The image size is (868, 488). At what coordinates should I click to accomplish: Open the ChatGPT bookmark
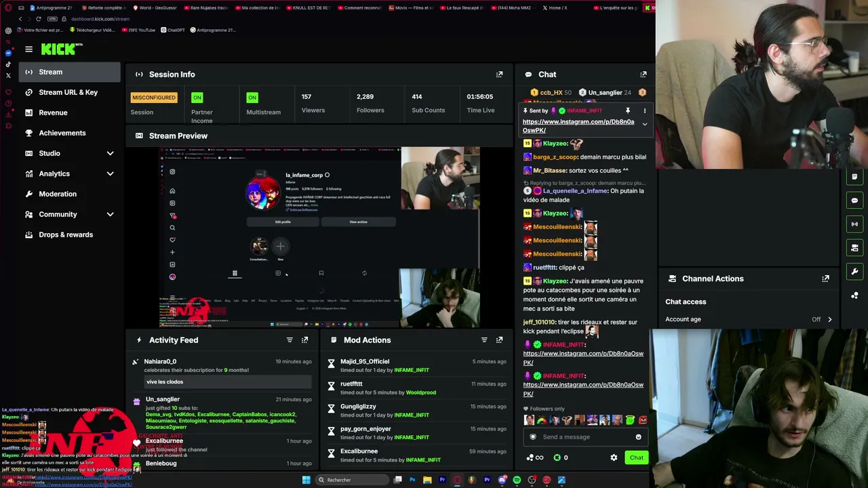(172, 30)
